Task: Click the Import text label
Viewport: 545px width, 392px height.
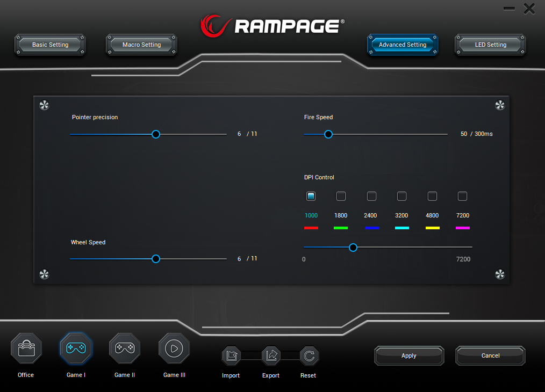Action: (x=231, y=375)
